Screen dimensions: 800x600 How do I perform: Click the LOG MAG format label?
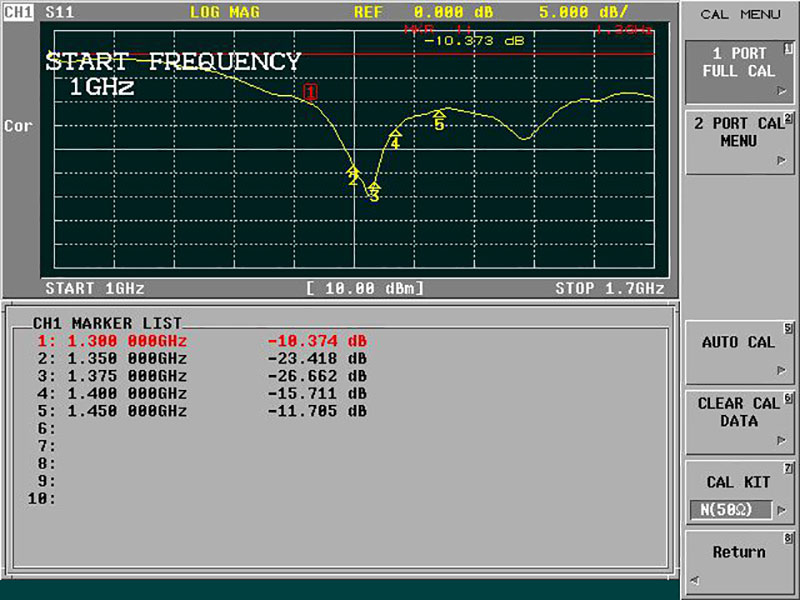click(225, 12)
